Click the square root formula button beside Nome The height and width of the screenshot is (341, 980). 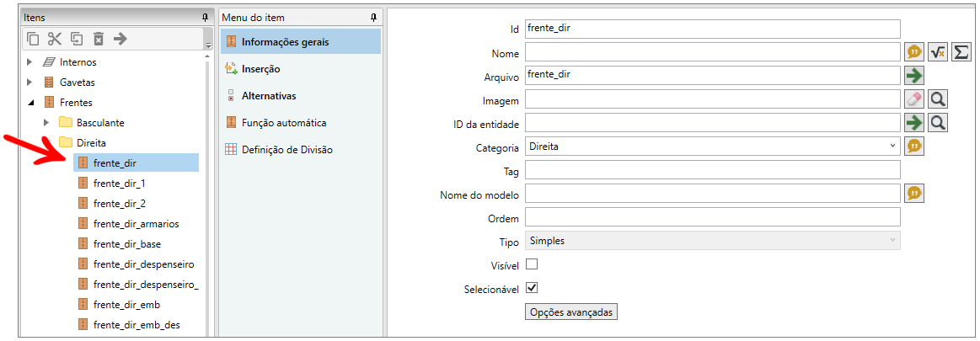(938, 52)
